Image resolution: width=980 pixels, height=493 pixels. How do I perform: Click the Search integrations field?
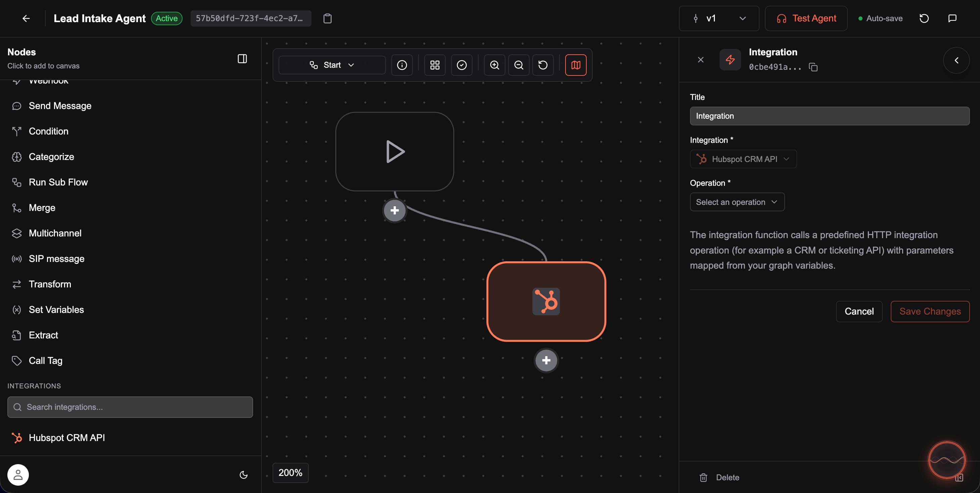click(130, 407)
